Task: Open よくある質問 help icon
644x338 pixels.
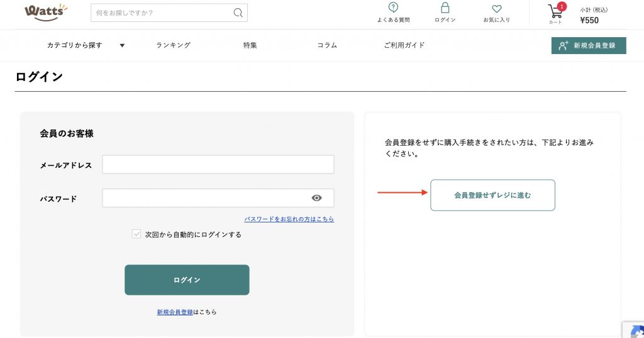Action: pyautogui.click(x=393, y=8)
